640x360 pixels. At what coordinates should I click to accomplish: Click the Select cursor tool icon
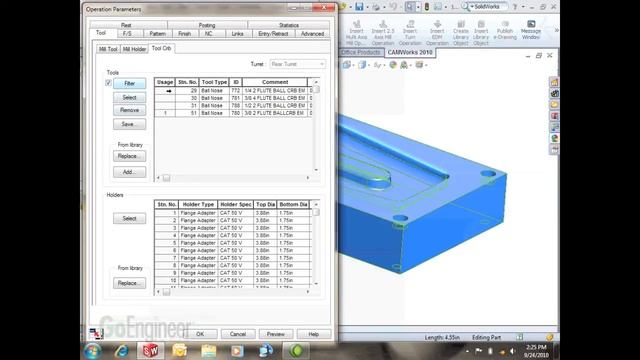pyautogui.click(x=410, y=7)
